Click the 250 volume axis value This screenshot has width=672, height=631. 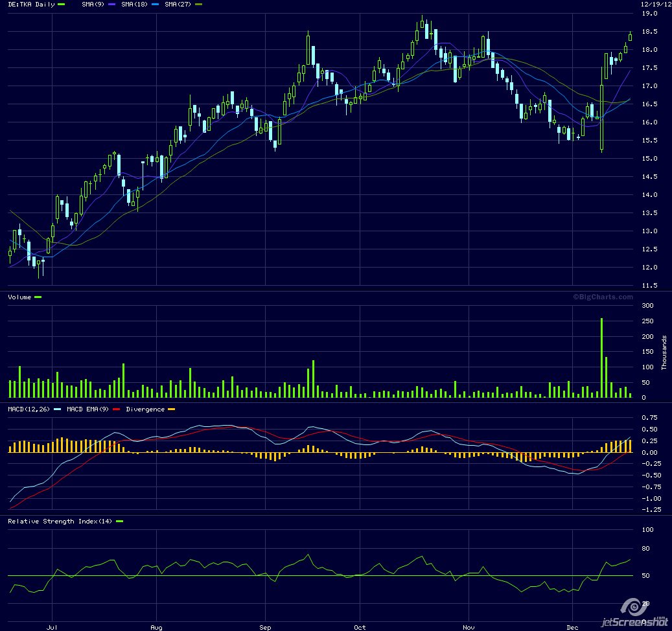tap(647, 321)
